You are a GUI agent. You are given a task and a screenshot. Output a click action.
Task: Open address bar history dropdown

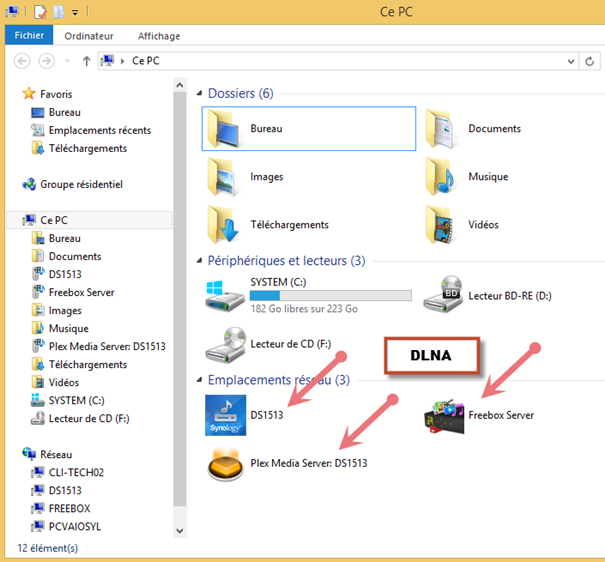click(x=571, y=61)
